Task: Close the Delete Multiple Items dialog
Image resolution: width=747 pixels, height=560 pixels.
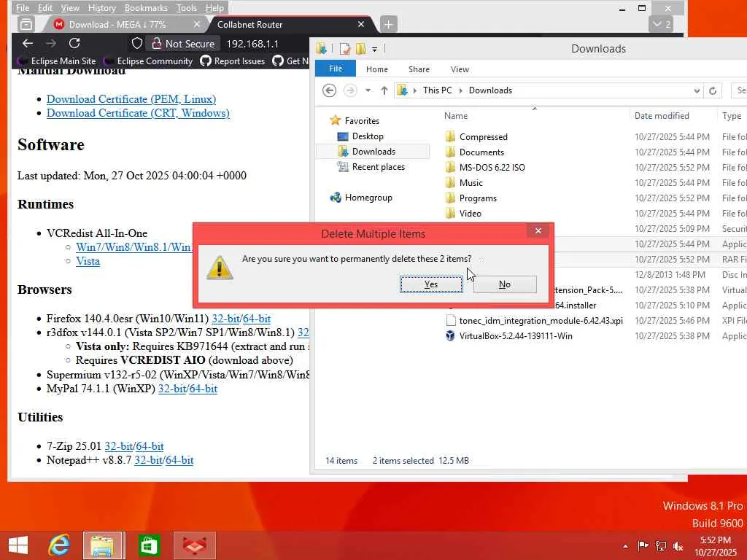Action: click(x=538, y=231)
